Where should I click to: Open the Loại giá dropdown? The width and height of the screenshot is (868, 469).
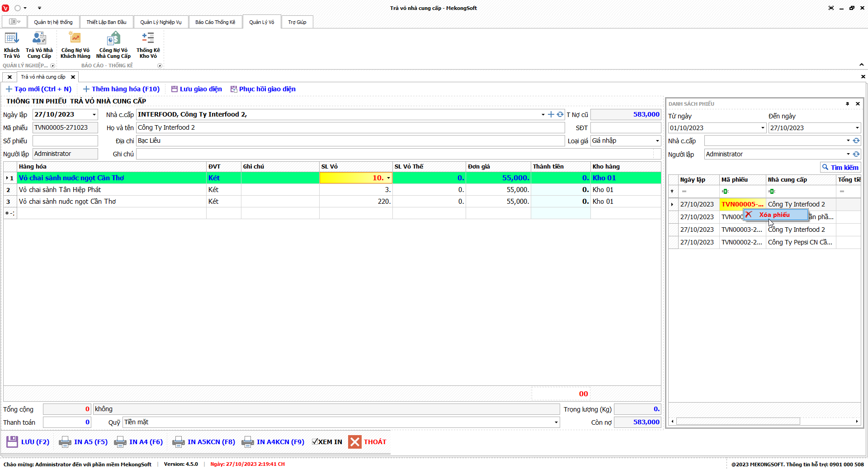pos(657,141)
